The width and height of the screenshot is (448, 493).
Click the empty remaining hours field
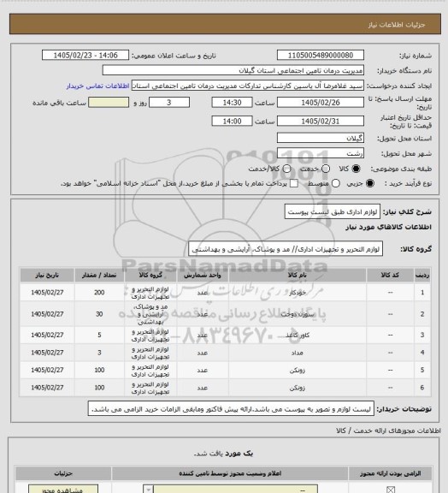109,102
